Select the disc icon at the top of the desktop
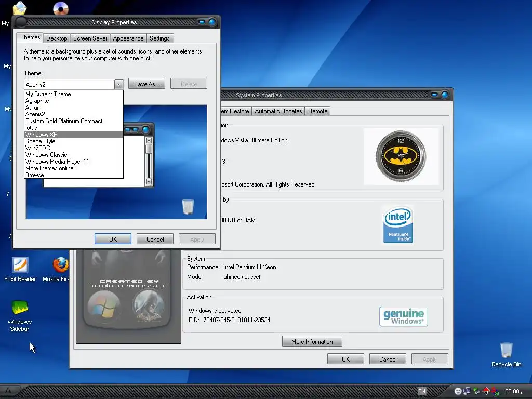 pyautogui.click(x=61, y=8)
